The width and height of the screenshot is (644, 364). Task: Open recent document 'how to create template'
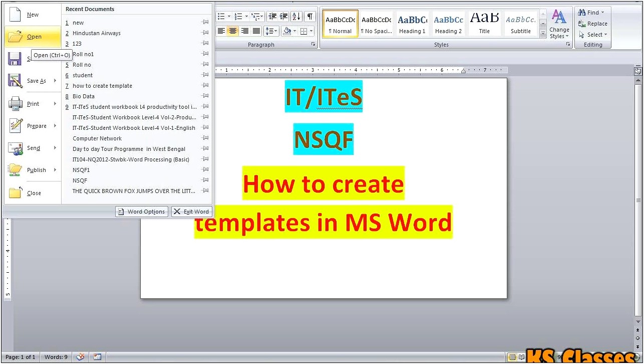click(137, 86)
